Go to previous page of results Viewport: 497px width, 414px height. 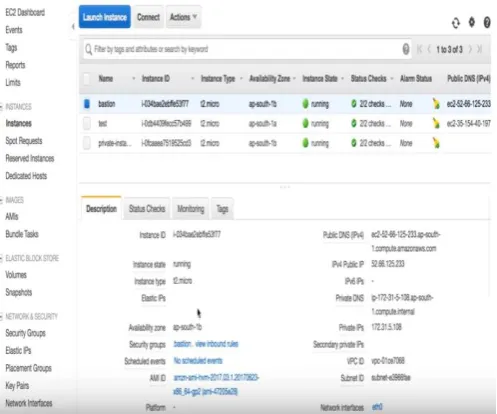point(429,49)
